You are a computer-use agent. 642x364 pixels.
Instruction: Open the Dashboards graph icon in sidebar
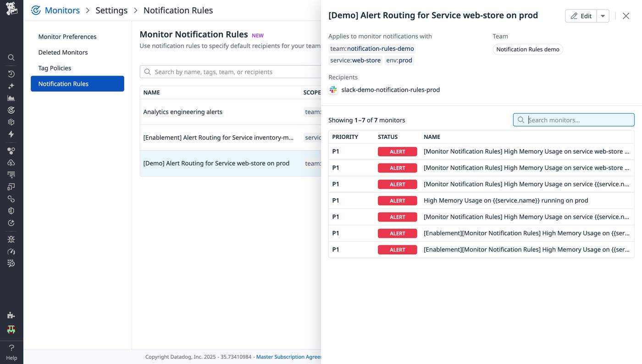(x=11, y=98)
